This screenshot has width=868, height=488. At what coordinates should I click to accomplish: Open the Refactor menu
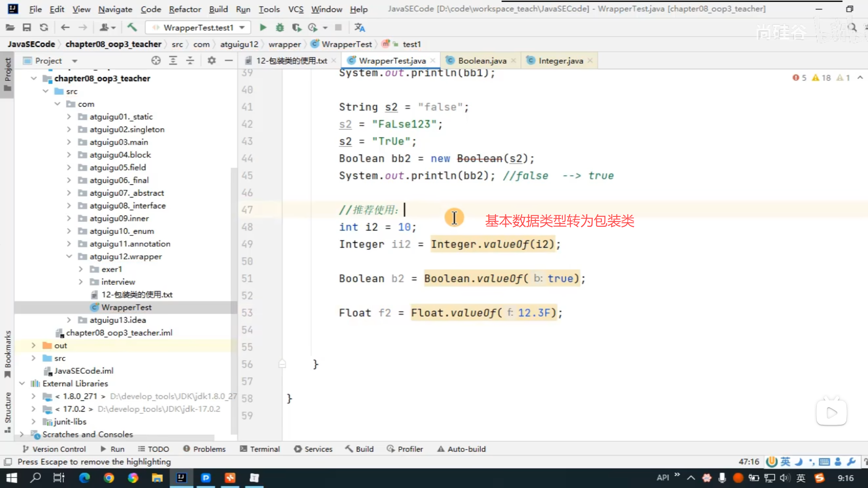coord(184,9)
